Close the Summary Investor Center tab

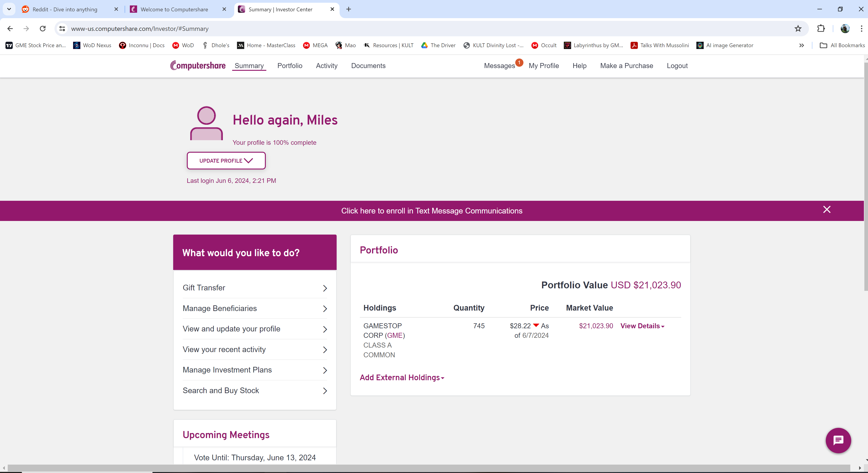(332, 9)
